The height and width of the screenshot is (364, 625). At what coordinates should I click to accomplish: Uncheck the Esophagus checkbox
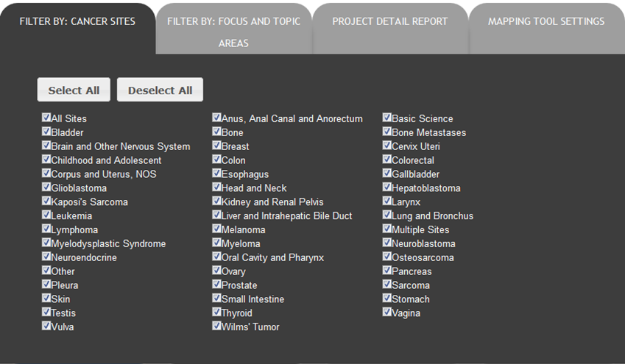click(216, 174)
